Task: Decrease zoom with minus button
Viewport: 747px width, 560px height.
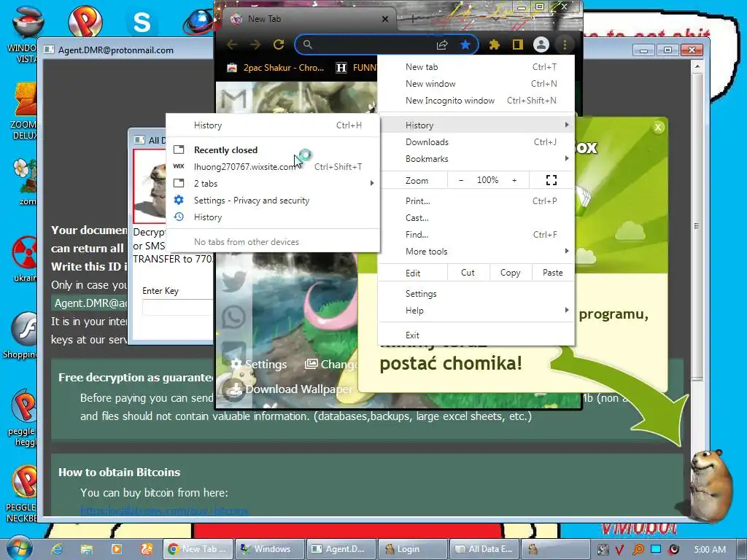Action: (x=461, y=180)
